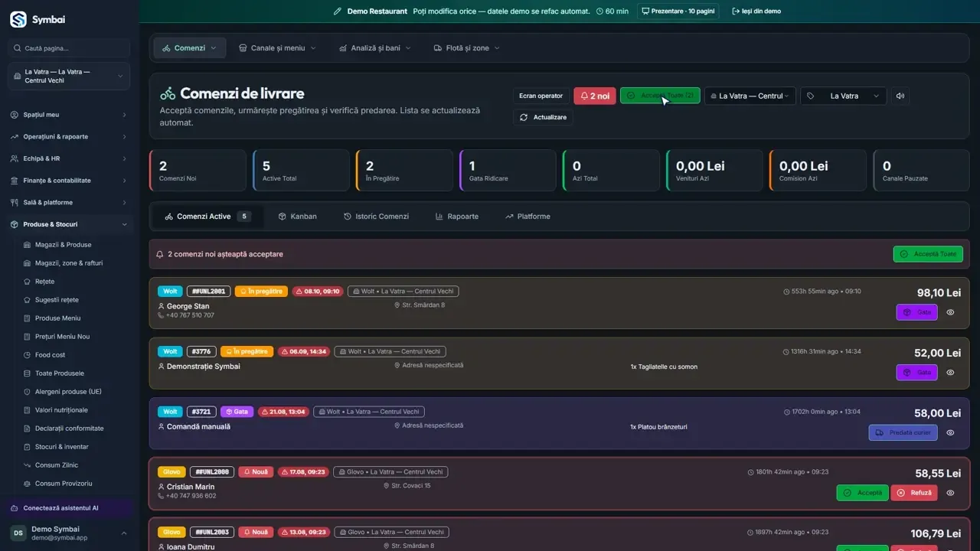Open the Rapoarte tab

tap(457, 217)
